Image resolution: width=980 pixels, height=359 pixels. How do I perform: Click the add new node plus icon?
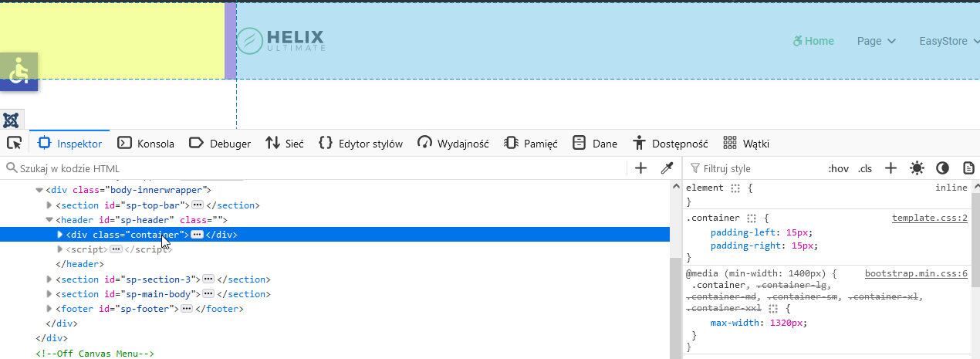640,168
